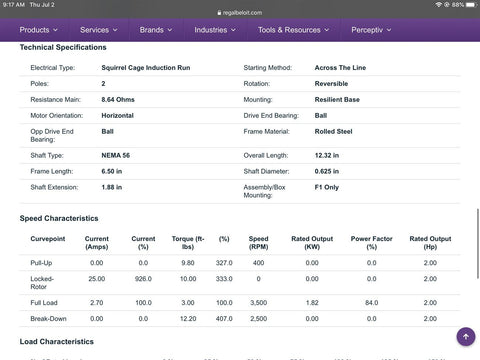Expand the Services menu chevron
Screen dimensions: 480x360
pos(115,30)
